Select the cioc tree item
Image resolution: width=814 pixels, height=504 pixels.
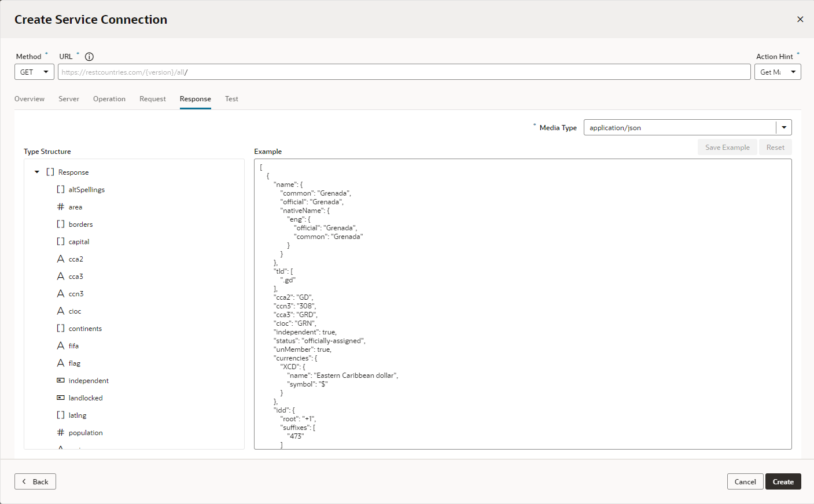pyautogui.click(x=75, y=311)
